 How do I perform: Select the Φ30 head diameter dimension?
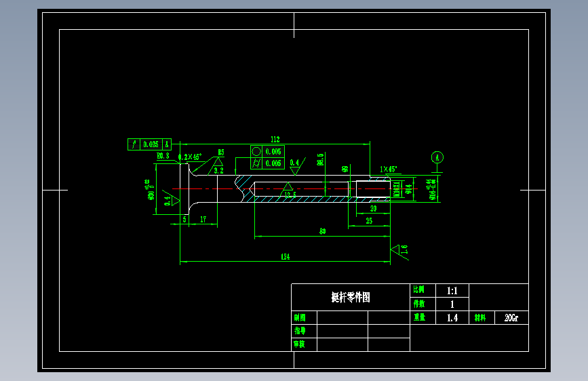[150, 190]
